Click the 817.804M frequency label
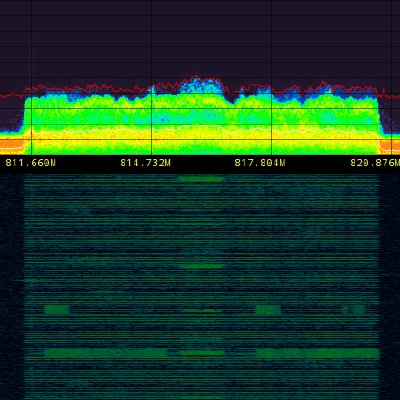The image size is (400, 400). 260,163
